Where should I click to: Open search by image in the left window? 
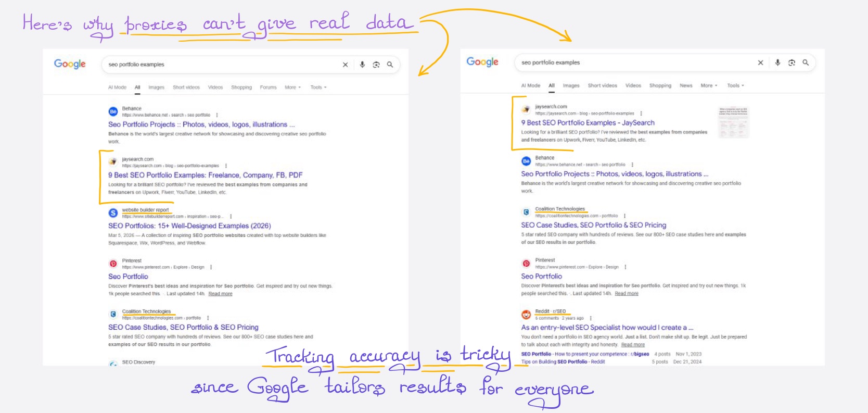point(376,65)
